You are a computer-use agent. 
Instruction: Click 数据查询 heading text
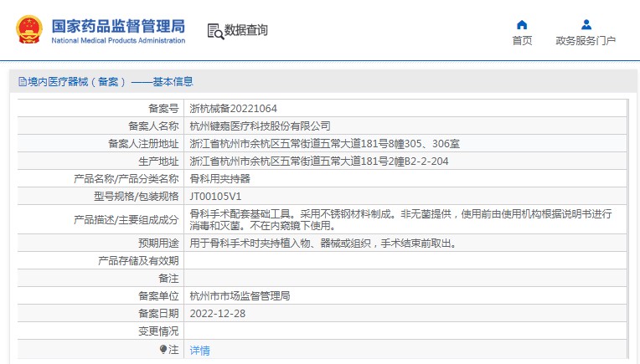(x=246, y=30)
